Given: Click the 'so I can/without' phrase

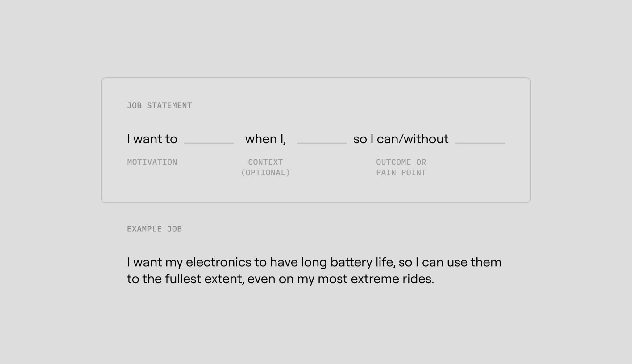Looking at the screenshot, I should [401, 139].
